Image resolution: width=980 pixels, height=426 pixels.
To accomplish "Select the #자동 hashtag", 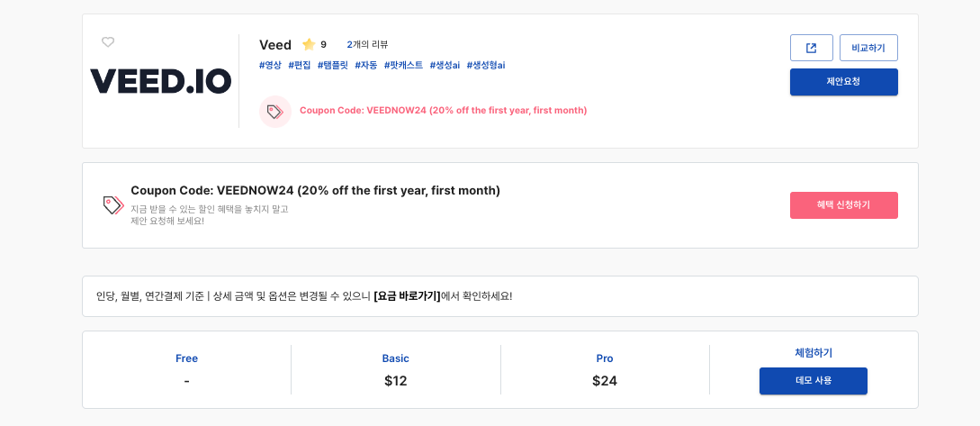I will pos(366,65).
